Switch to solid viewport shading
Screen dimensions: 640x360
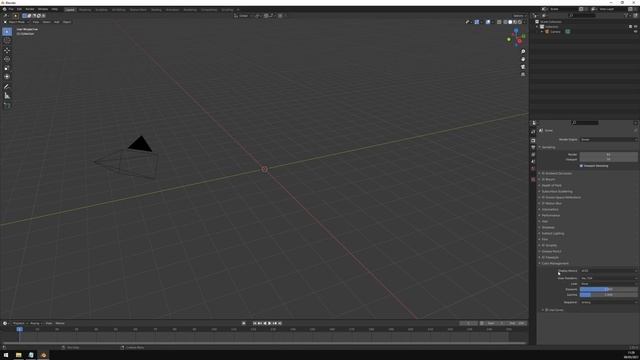click(x=510, y=22)
